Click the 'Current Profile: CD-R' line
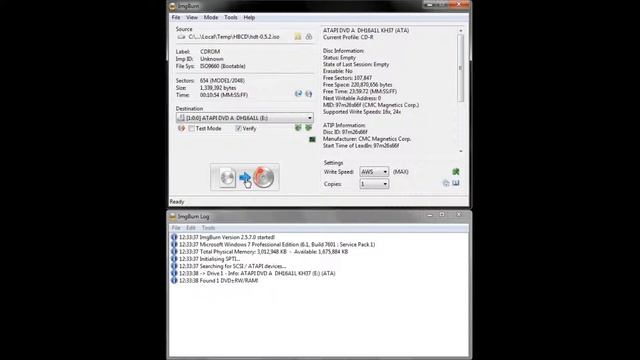 pyautogui.click(x=348, y=37)
